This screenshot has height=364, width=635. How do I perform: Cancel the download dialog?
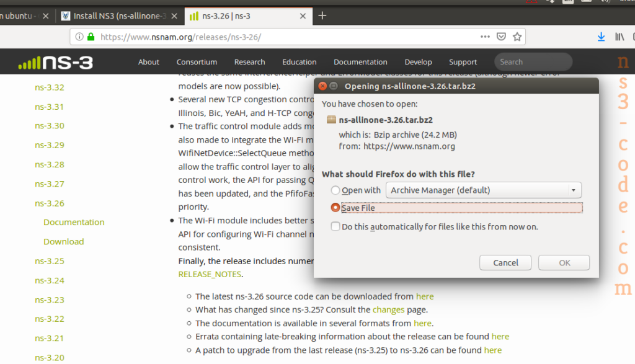[x=505, y=263]
